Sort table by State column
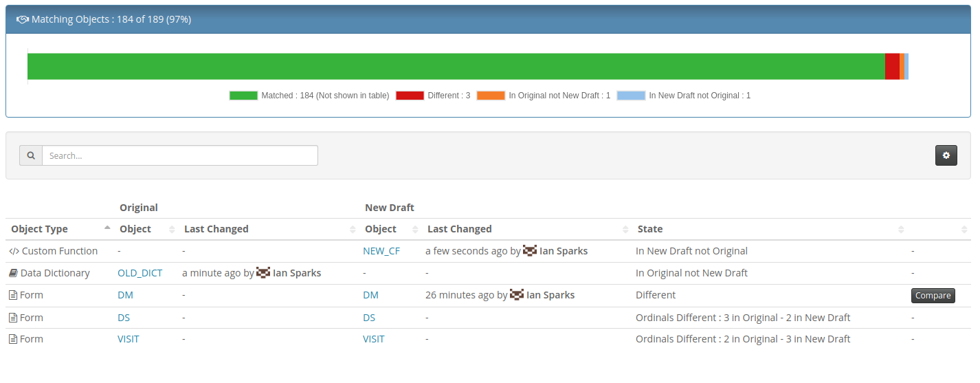 650,229
